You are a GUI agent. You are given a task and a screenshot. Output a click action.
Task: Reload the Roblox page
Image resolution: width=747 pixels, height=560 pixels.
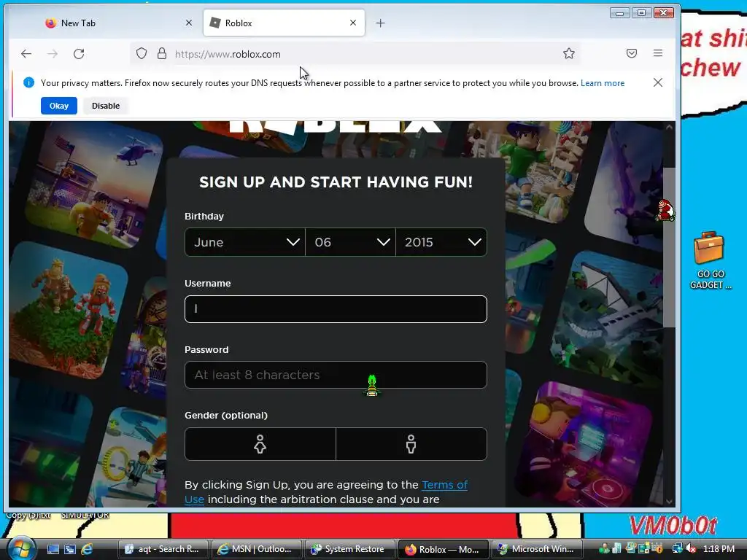[79, 54]
